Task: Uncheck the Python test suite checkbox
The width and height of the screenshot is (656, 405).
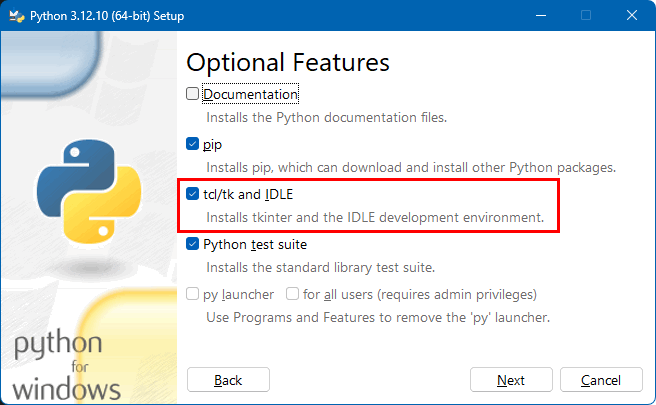Action: click(192, 244)
